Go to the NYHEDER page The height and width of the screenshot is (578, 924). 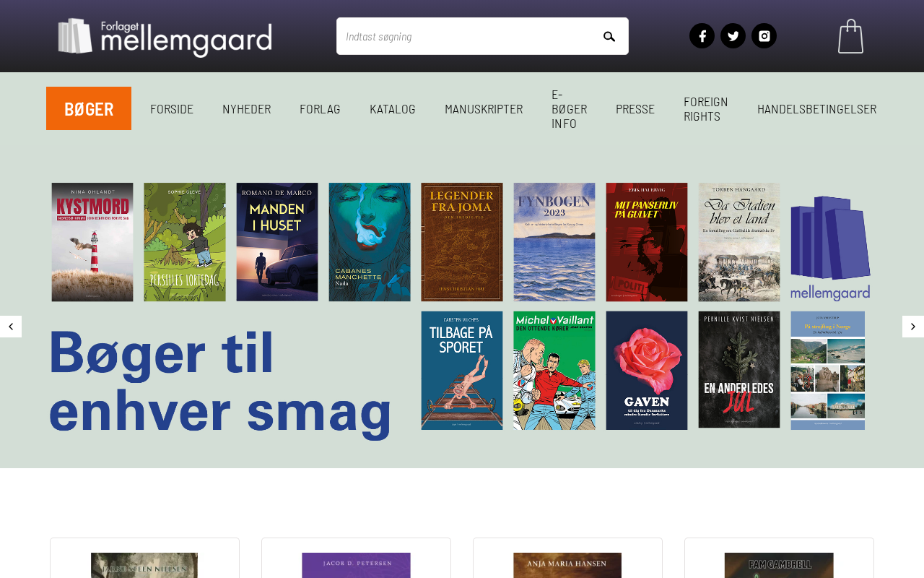[246, 108]
